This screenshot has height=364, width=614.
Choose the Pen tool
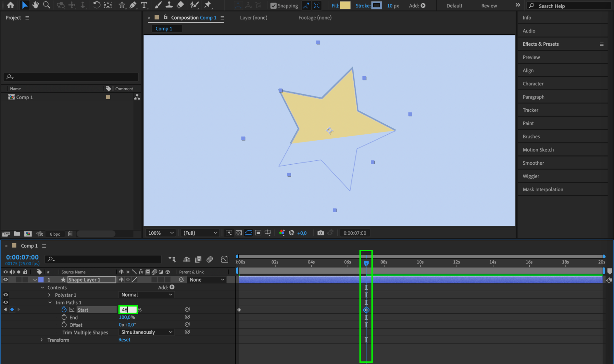(133, 5)
